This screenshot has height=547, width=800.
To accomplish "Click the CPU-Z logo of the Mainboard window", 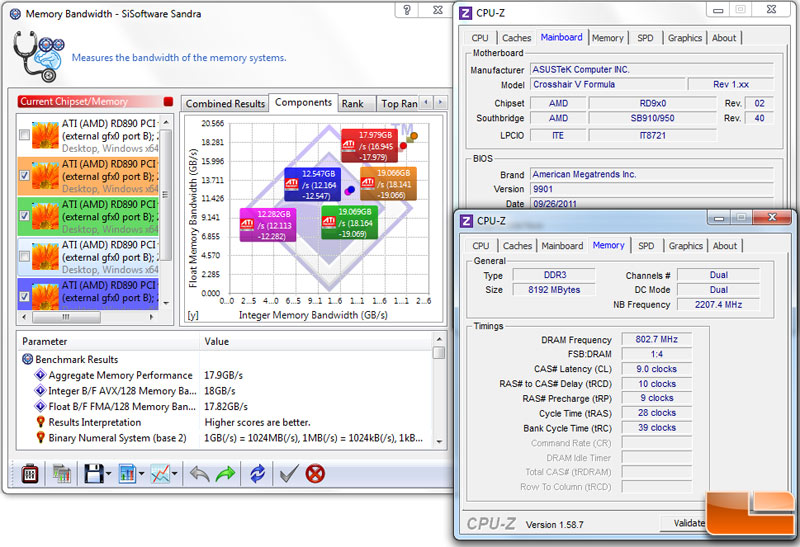I will [x=465, y=13].
